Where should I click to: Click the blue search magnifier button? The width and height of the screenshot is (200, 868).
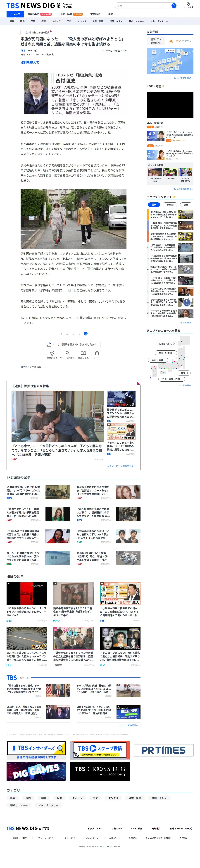(x=173, y=6)
